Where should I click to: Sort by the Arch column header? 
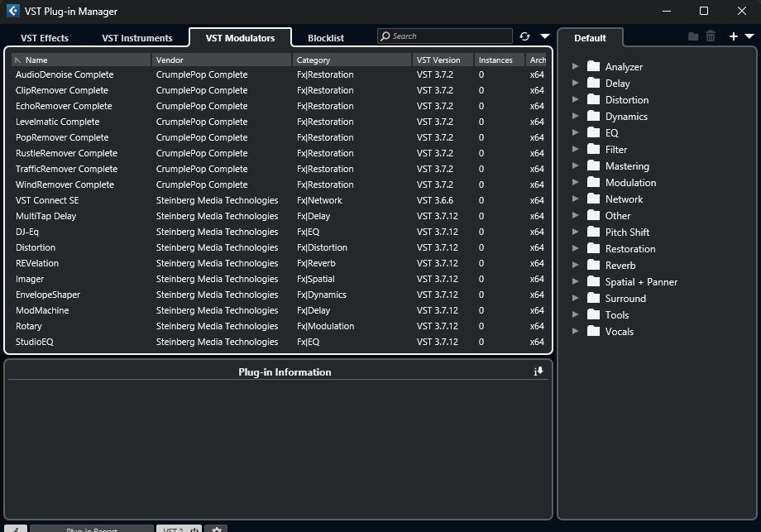pyautogui.click(x=538, y=60)
